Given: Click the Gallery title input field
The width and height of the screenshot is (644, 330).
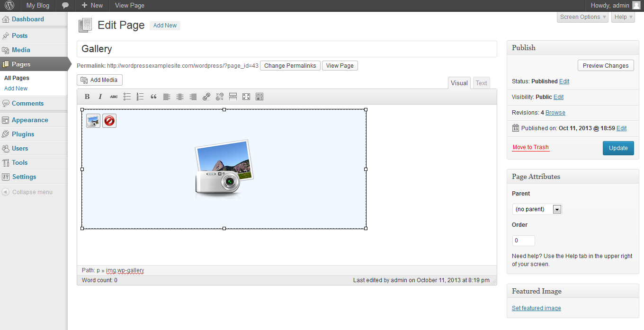Looking at the screenshot, I should coord(287,49).
